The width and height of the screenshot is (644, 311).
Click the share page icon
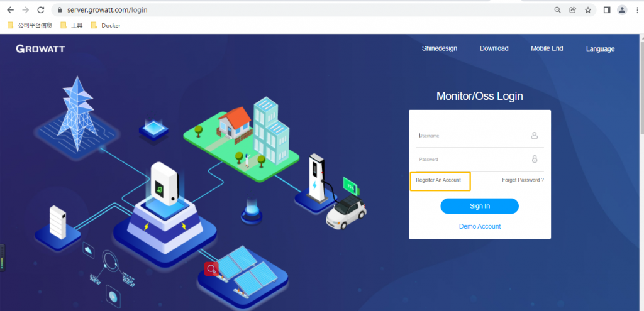pos(572,10)
